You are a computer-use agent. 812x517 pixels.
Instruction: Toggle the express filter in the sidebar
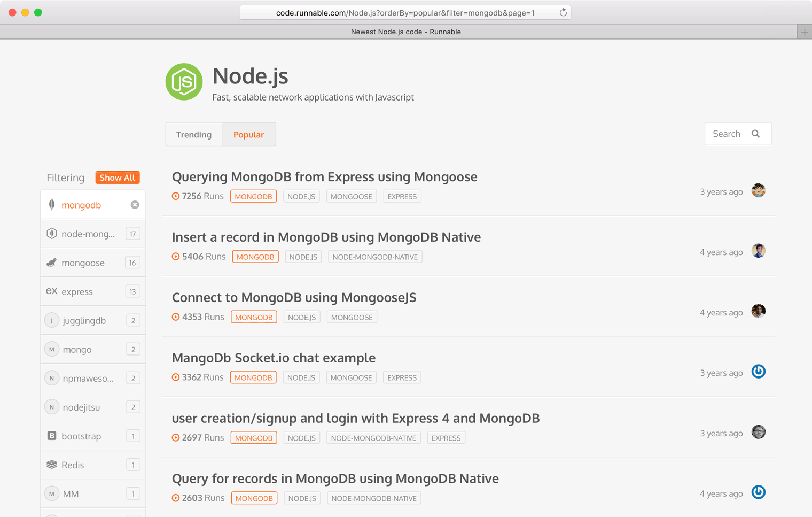pyautogui.click(x=77, y=291)
